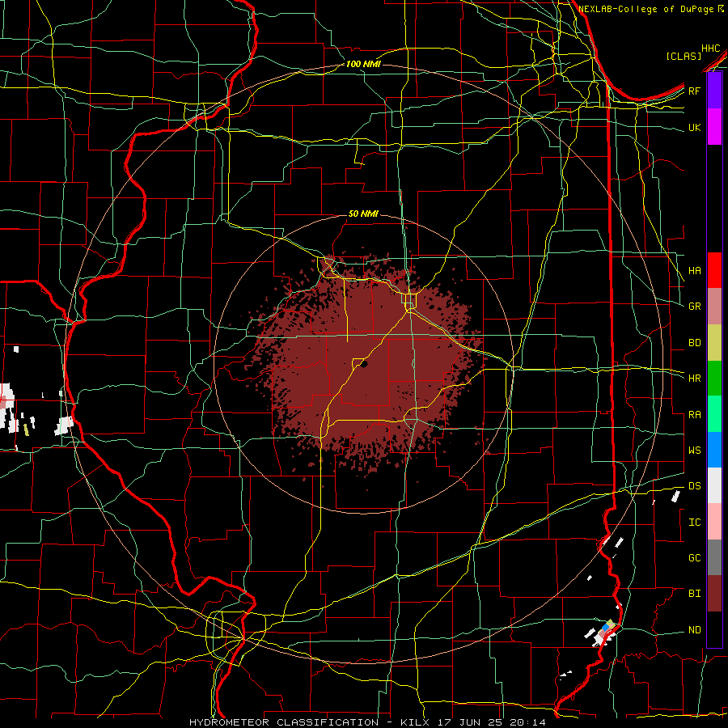Click the 'DS' legend label
This screenshot has width=728, height=728.
click(x=695, y=486)
